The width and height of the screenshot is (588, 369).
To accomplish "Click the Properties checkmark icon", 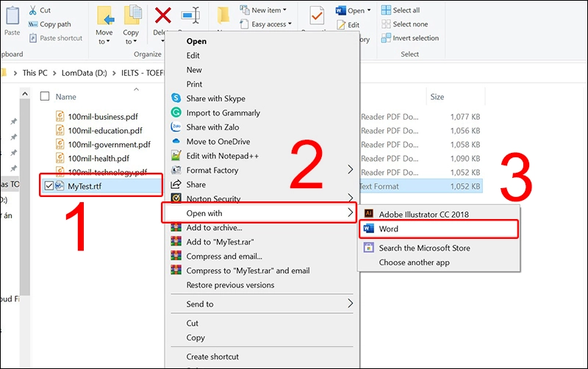I will pos(317,15).
